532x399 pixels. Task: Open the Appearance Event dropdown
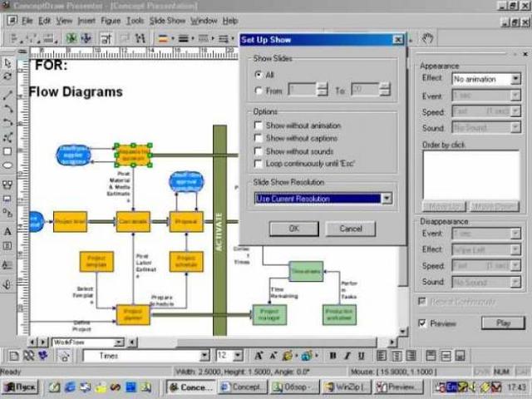click(515, 96)
